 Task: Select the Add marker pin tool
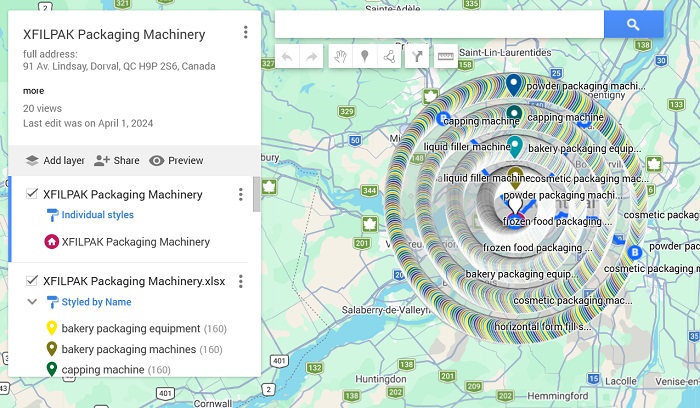coord(365,57)
